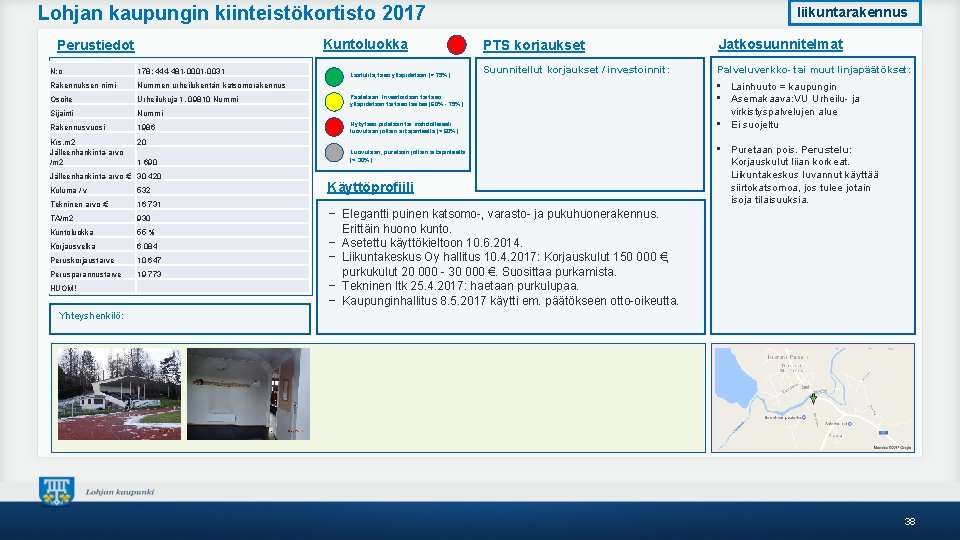This screenshot has width=960, height=540.
Task: Click the liikuntarakennus label box
Action: click(x=854, y=12)
